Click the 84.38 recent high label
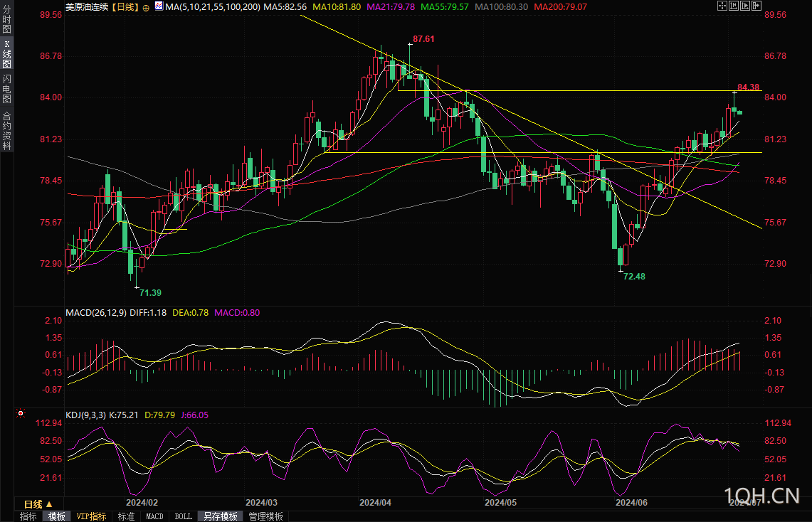Image resolution: width=812 pixels, height=522 pixels. (748, 87)
